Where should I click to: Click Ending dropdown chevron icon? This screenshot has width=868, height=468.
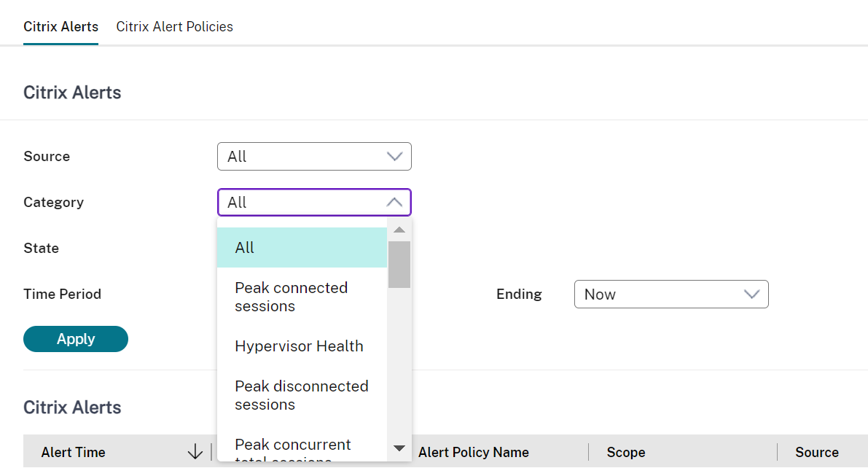[751, 295]
